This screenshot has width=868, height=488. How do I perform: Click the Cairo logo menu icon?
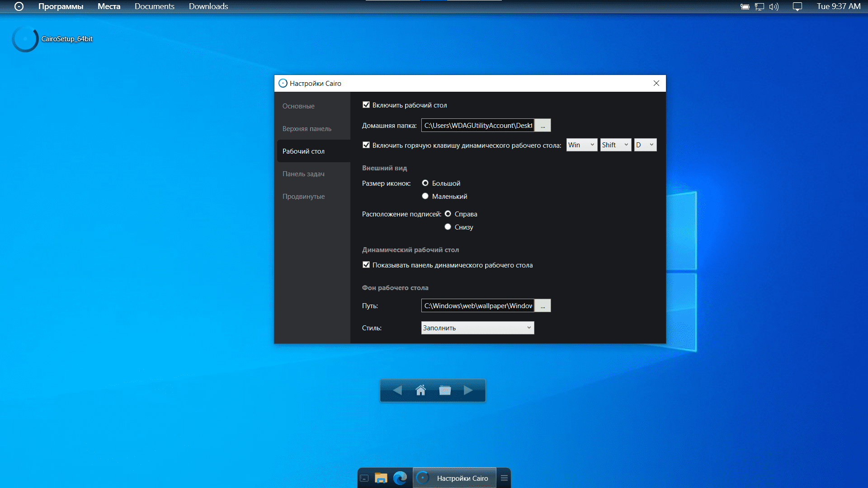19,6
